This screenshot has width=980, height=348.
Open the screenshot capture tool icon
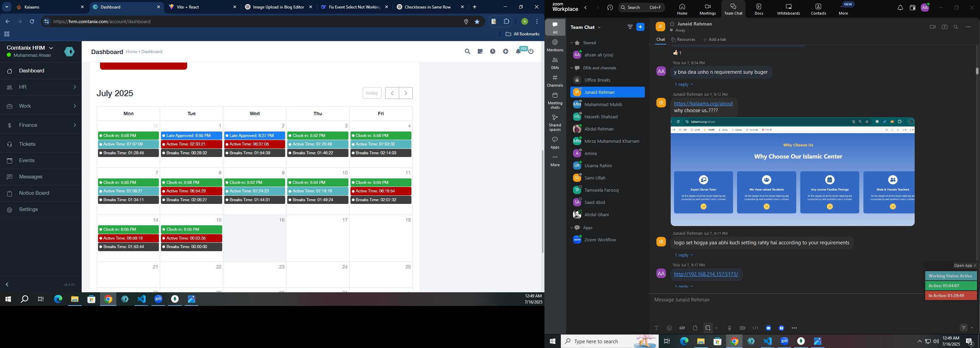pyautogui.click(x=708, y=328)
